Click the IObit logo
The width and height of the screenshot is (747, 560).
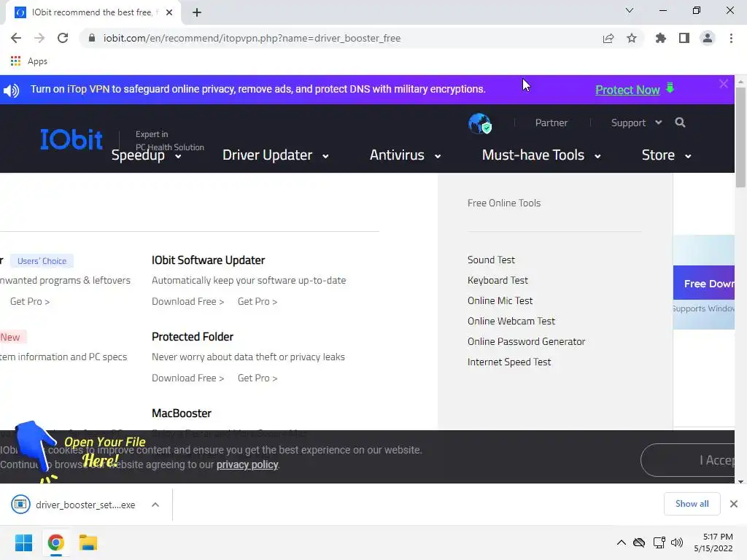[x=71, y=139]
